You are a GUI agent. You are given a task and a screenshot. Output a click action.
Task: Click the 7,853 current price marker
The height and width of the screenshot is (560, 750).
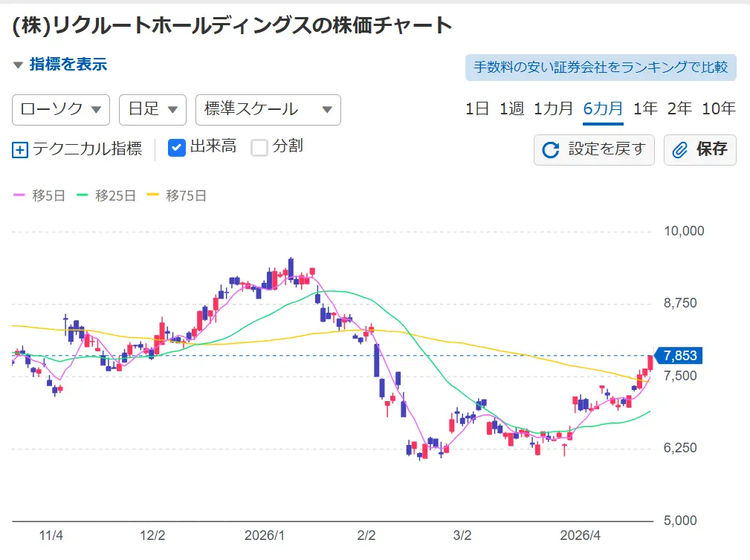point(676,356)
